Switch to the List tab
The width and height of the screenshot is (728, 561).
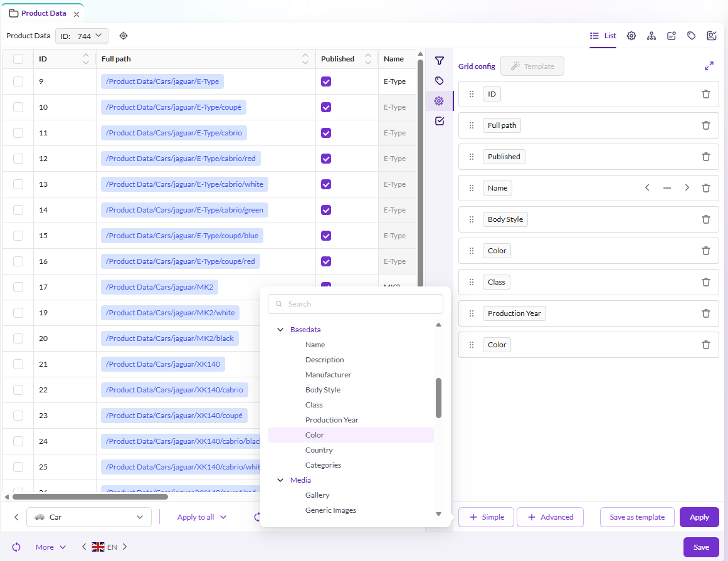(x=603, y=36)
